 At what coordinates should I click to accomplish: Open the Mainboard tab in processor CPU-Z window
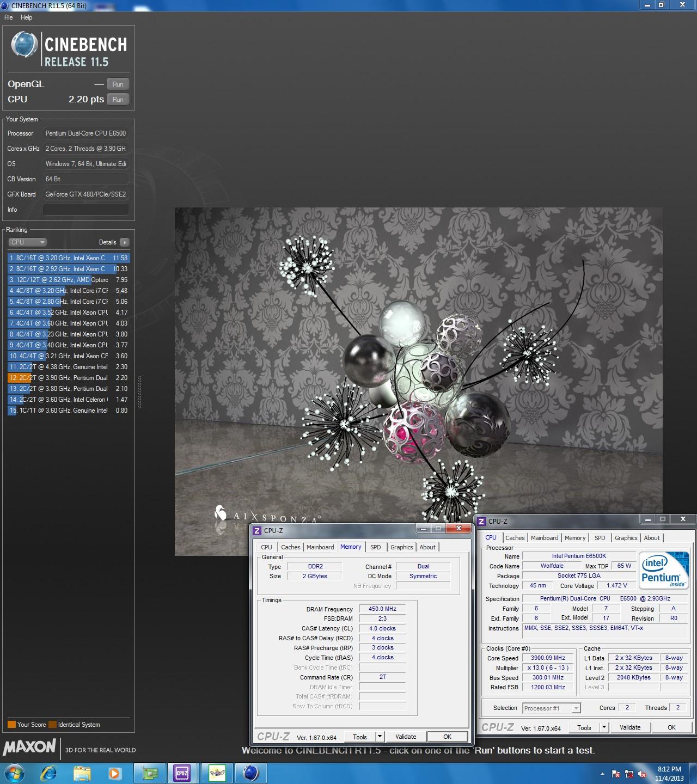(x=545, y=538)
